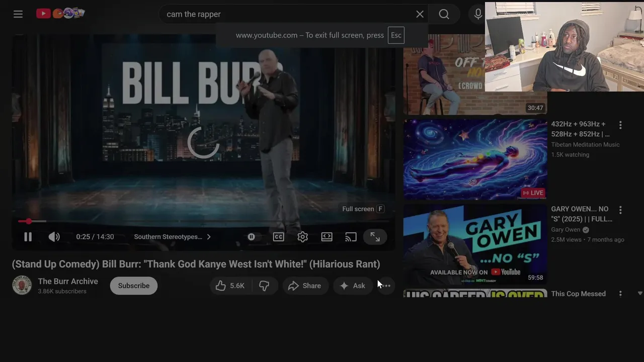The image size is (644, 362).
Task: Toggle the autoplay switch
Action: [252, 237]
